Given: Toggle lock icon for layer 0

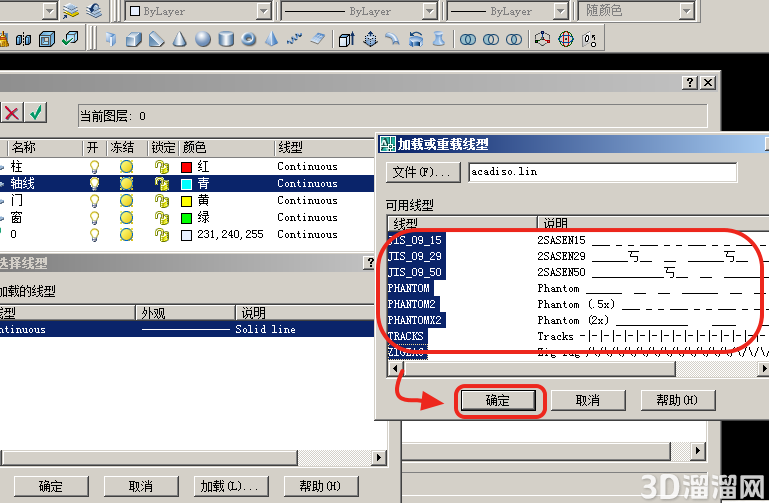Looking at the screenshot, I should [161, 235].
